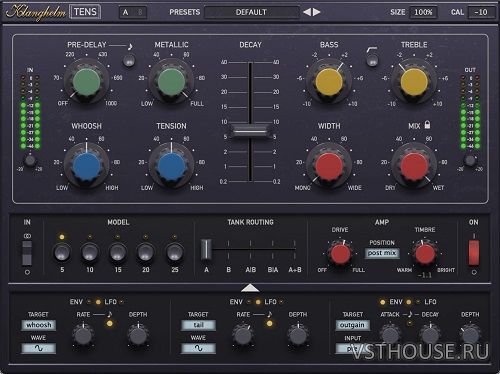Toggle the bass cut filter button
Screen dimensions: 500x374
(372, 61)
